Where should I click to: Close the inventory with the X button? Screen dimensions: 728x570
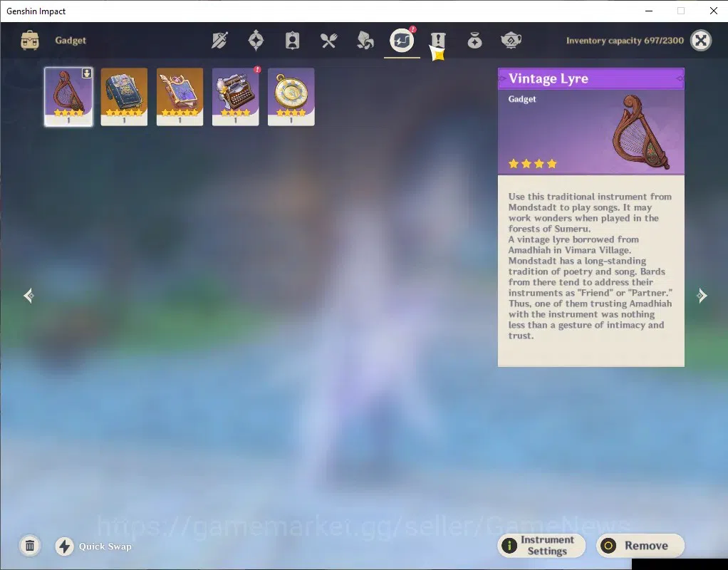[x=701, y=41]
